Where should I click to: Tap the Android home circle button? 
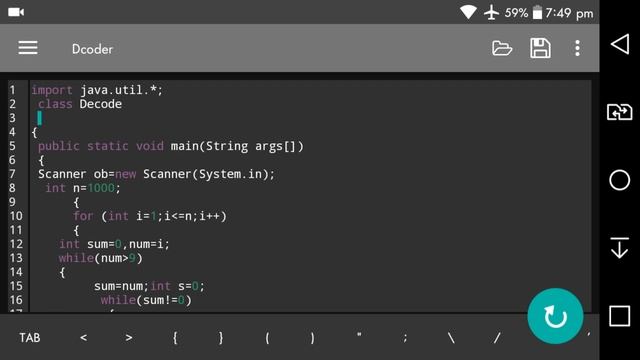tap(620, 180)
